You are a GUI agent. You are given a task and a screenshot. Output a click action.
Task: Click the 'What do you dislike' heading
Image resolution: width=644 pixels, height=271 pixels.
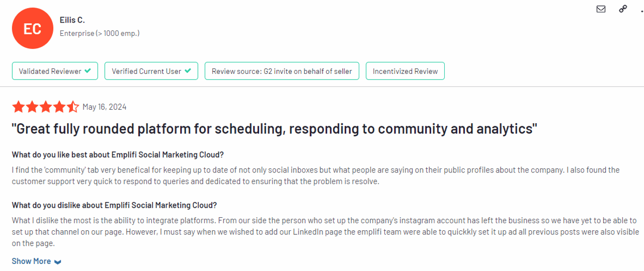pyautogui.click(x=114, y=205)
